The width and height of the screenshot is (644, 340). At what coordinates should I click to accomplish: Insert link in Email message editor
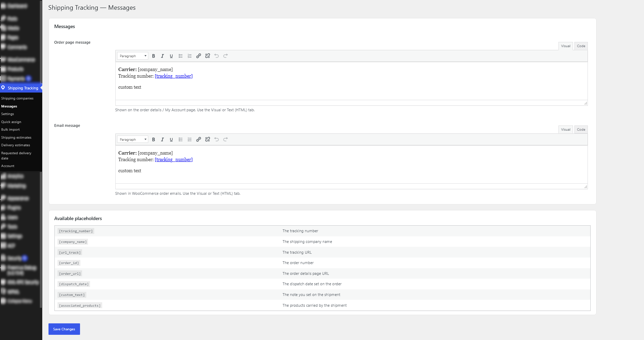tap(199, 139)
